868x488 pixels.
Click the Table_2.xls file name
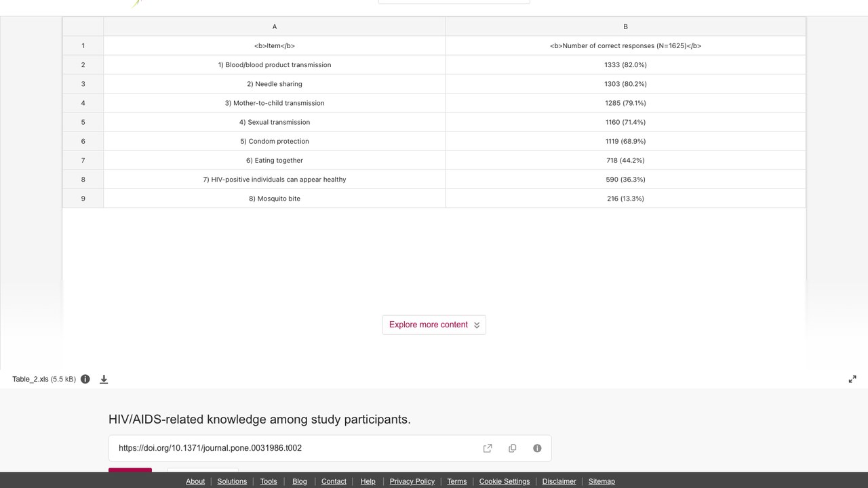pyautogui.click(x=31, y=379)
